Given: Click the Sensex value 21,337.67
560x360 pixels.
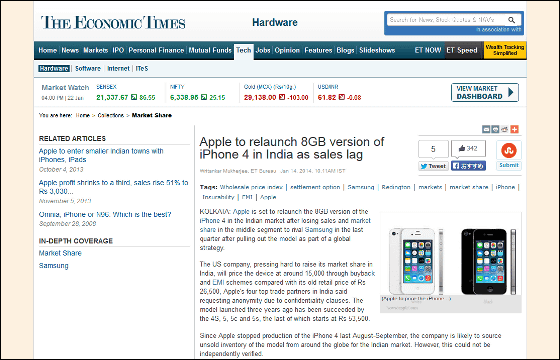Looking at the screenshot, I should tap(112, 98).
